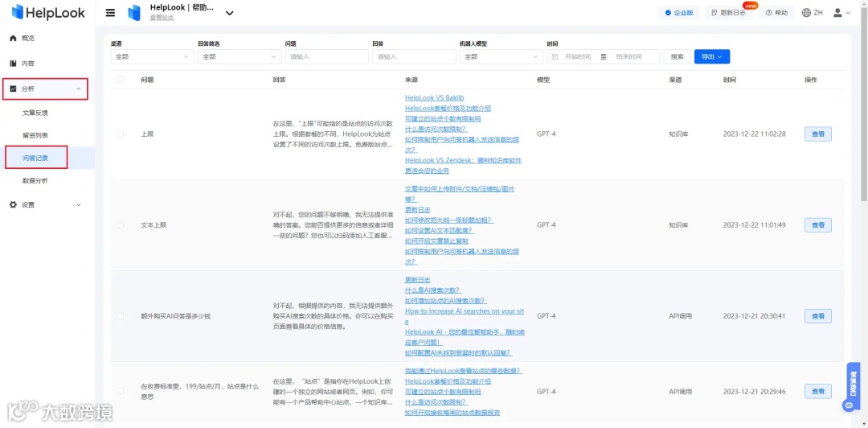Click 知识库 in the 上限 row
The height and width of the screenshot is (428, 868).
pos(678,134)
